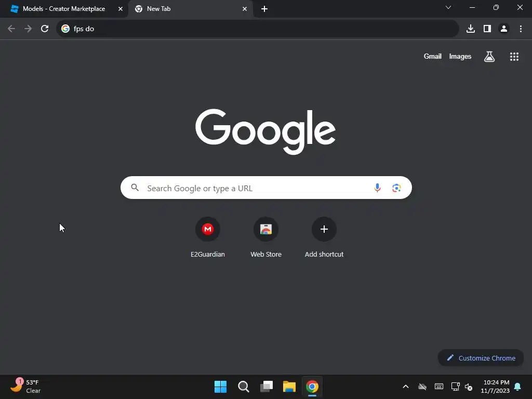Screen dimensions: 532x399
Task: Open the Web Store shortcut
Action: [266, 237]
